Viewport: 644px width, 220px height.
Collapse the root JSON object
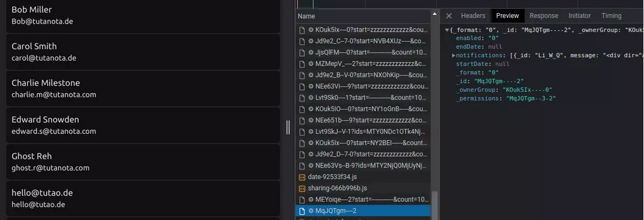point(447,30)
